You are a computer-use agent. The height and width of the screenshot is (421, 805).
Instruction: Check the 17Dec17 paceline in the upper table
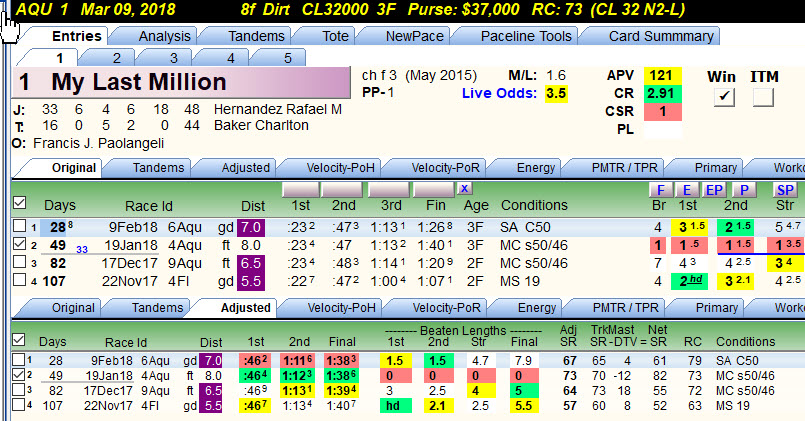point(20,262)
